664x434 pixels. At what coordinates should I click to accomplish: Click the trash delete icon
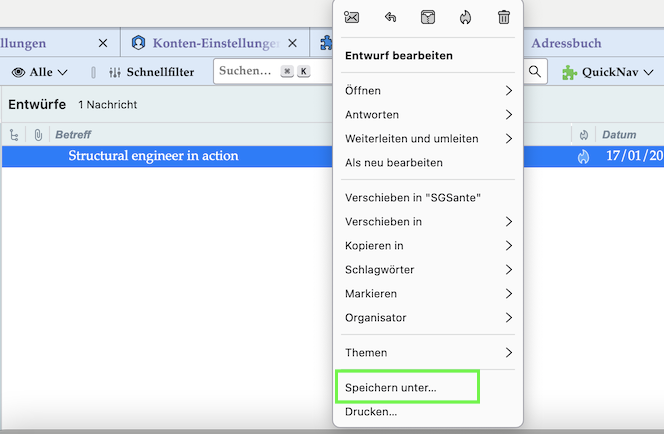point(504,17)
